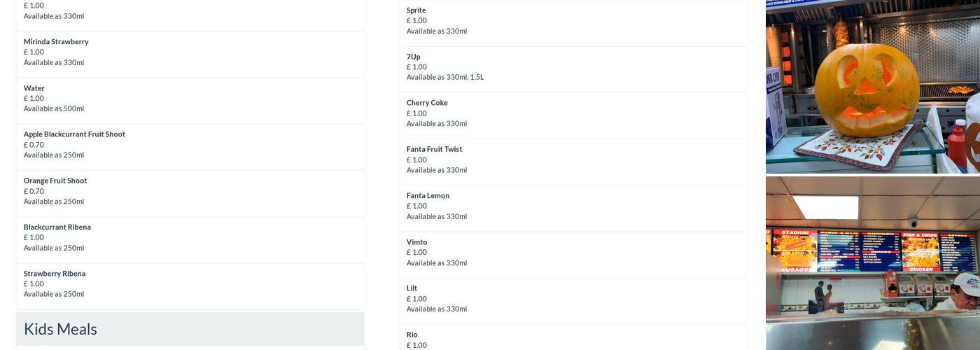Viewport: 980px width, 350px height.
Task: Select Fanta Fruit Twist drink
Action: point(434,149)
